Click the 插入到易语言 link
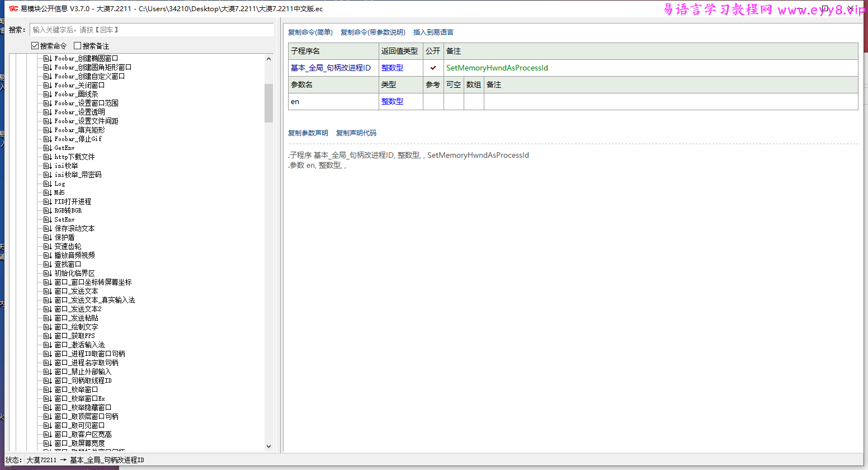The image size is (868, 470). click(x=433, y=32)
